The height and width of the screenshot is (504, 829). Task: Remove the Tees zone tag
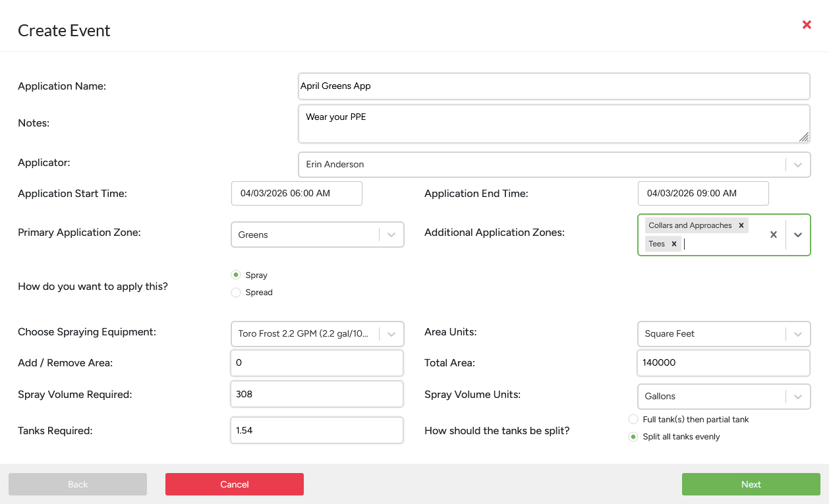click(x=673, y=244)
